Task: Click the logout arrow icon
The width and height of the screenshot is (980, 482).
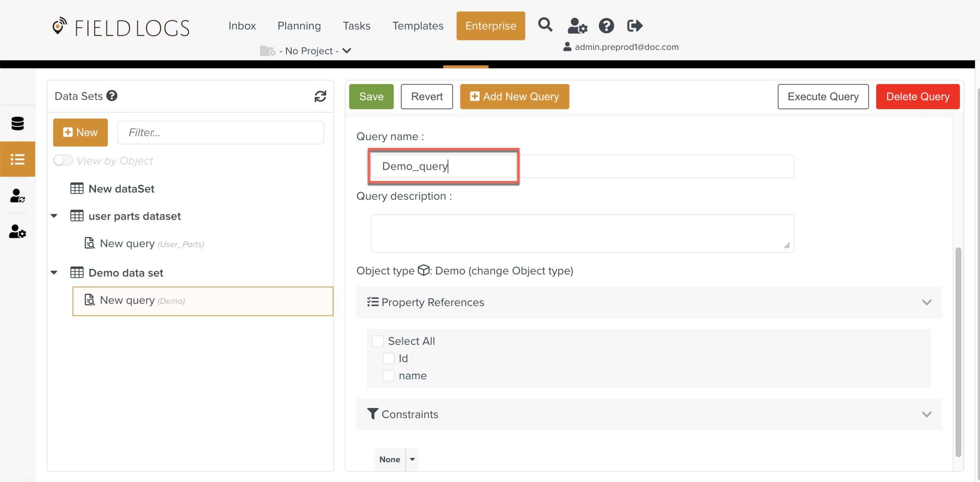Action: (634, 26)
